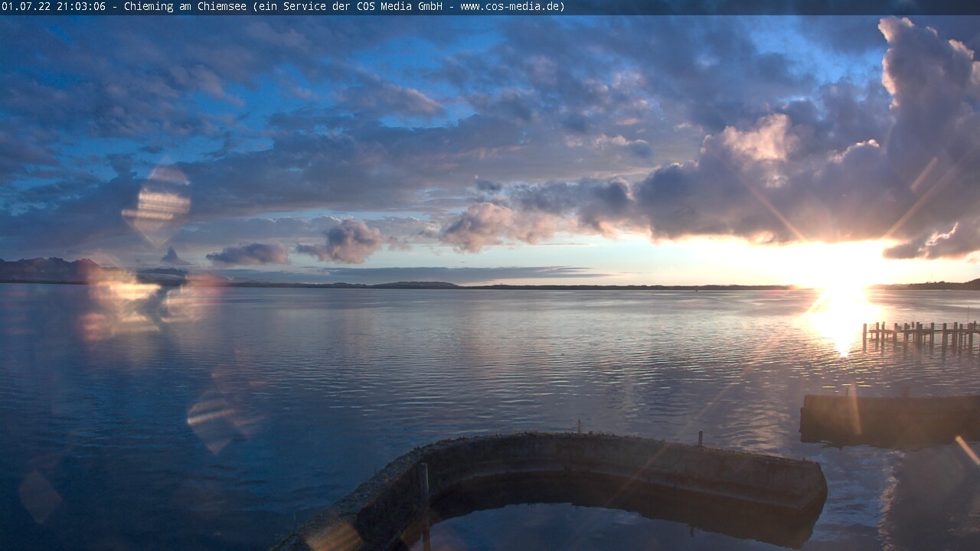
Task: Click the small dark cloud near left horizon
Action: pos(248,254)
